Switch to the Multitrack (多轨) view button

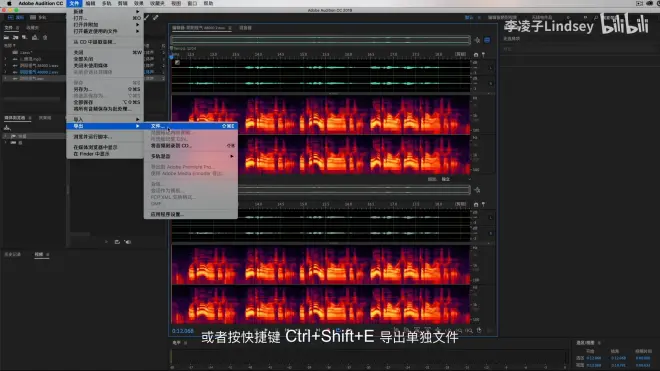(x=39, y=17)
